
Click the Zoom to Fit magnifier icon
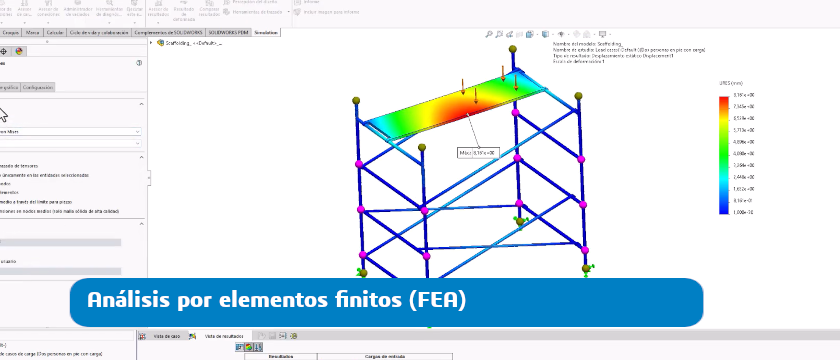point(489,34)
